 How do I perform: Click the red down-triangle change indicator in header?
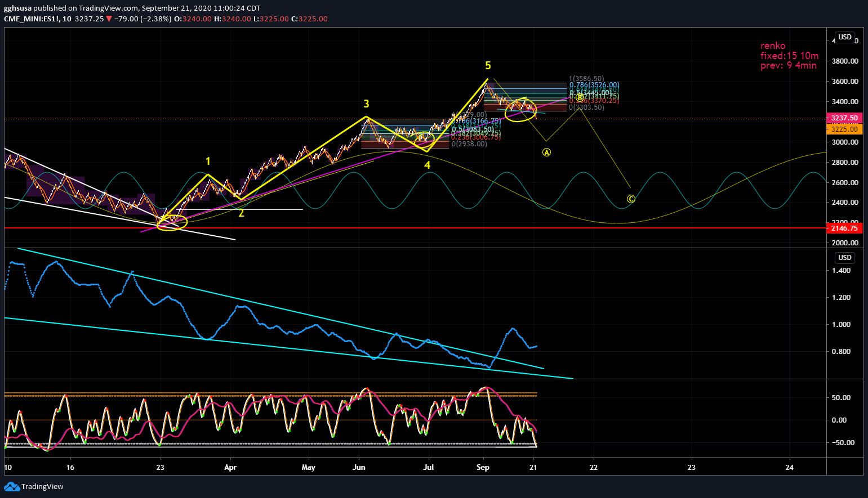click(x=109, y=19)
